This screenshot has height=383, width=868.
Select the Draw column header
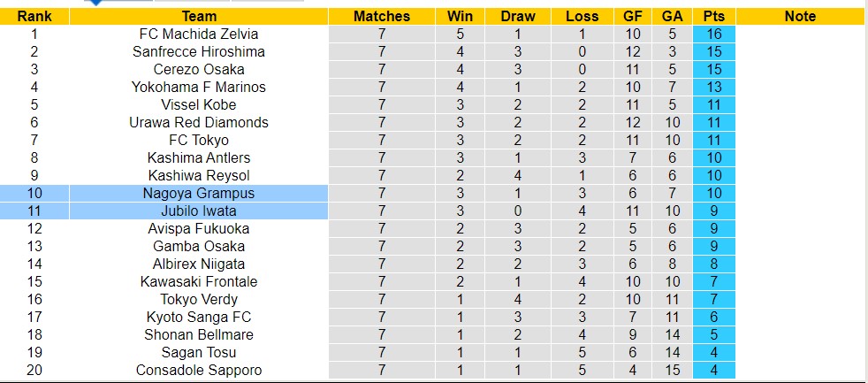(517, 16)
